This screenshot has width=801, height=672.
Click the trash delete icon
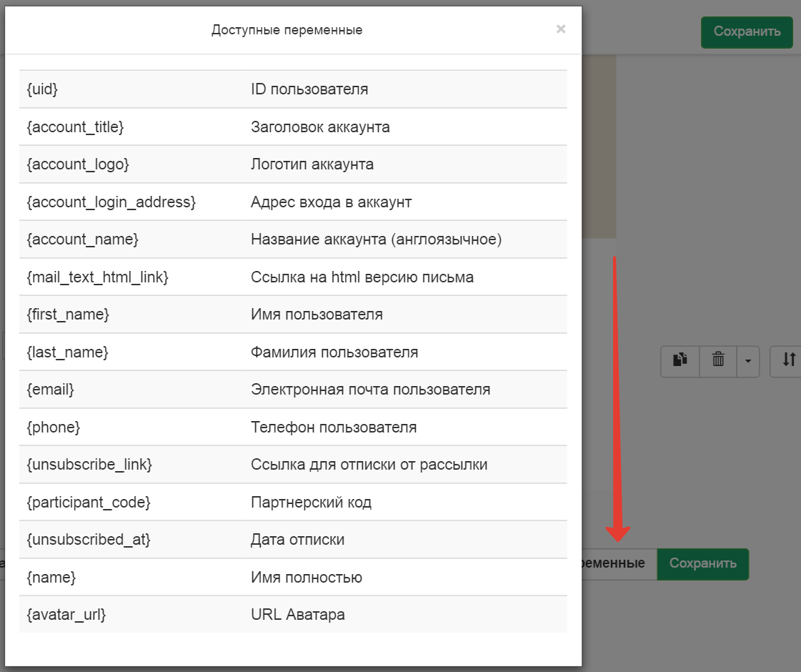coord(717,361)
